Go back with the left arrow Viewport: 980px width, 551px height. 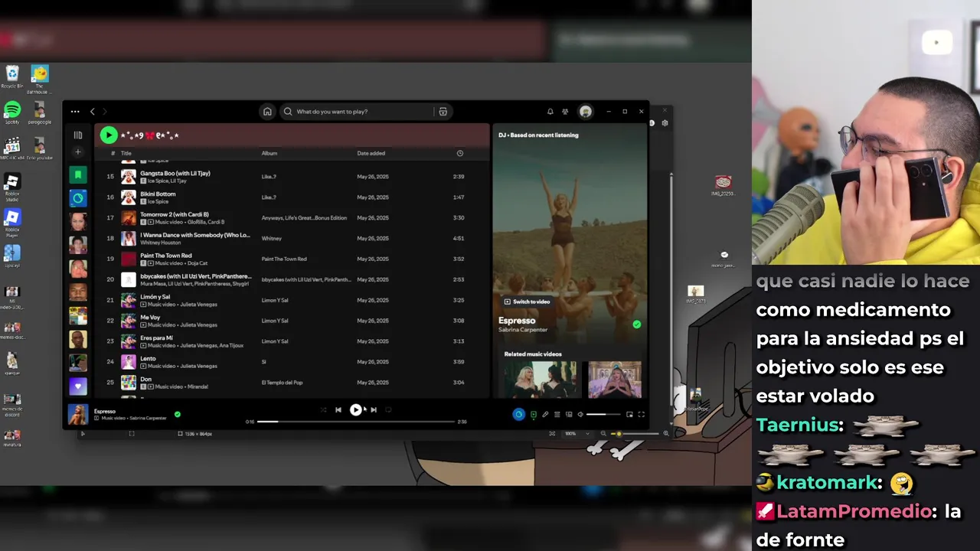93,112
